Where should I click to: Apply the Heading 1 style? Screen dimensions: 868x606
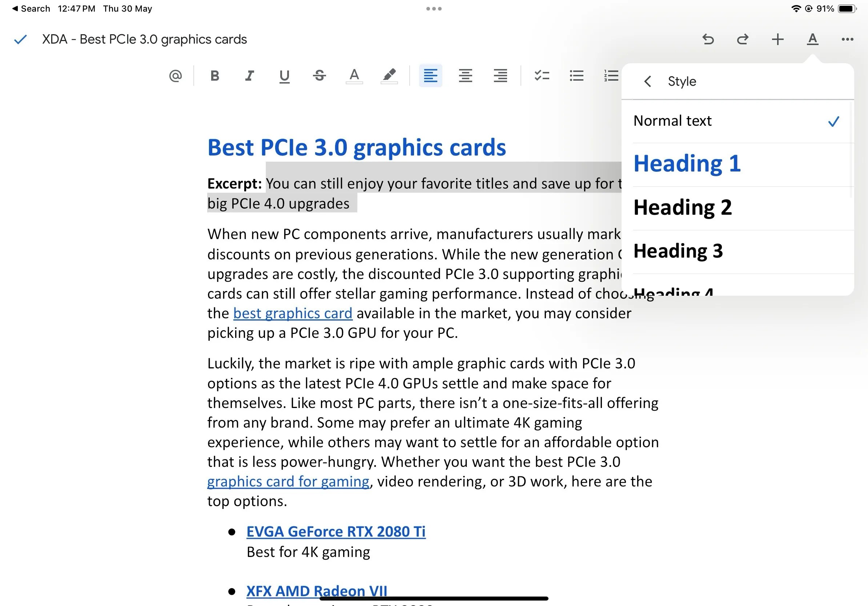coord(737,164)
